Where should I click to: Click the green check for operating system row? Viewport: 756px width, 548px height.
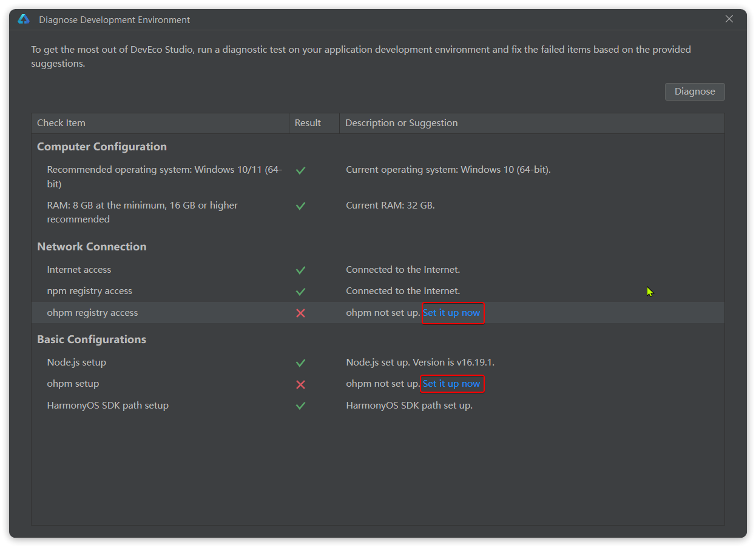300,170
